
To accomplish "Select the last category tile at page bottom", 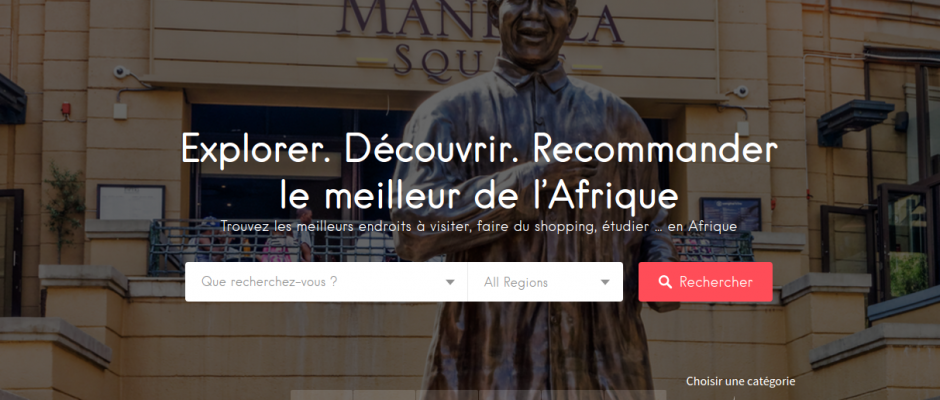I will [x=635, y=395].
